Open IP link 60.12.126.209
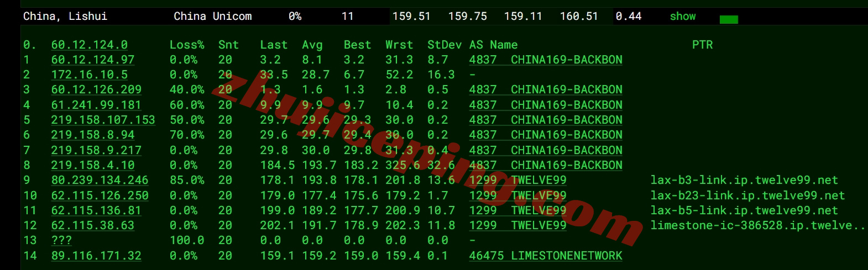This screenshot has width=868, height=270. click(96, 89)
